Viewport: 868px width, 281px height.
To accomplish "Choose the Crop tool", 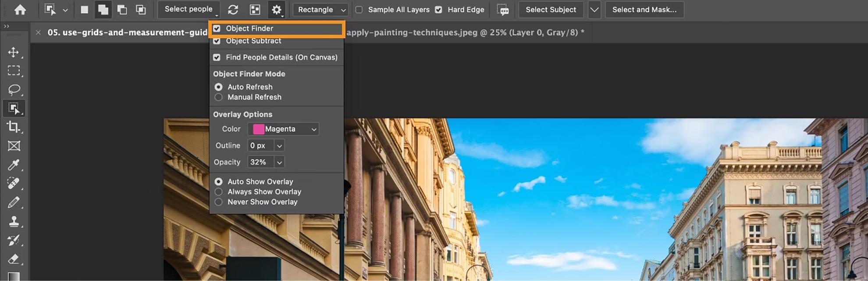I will pyautogui.click(x=14, y=127).
